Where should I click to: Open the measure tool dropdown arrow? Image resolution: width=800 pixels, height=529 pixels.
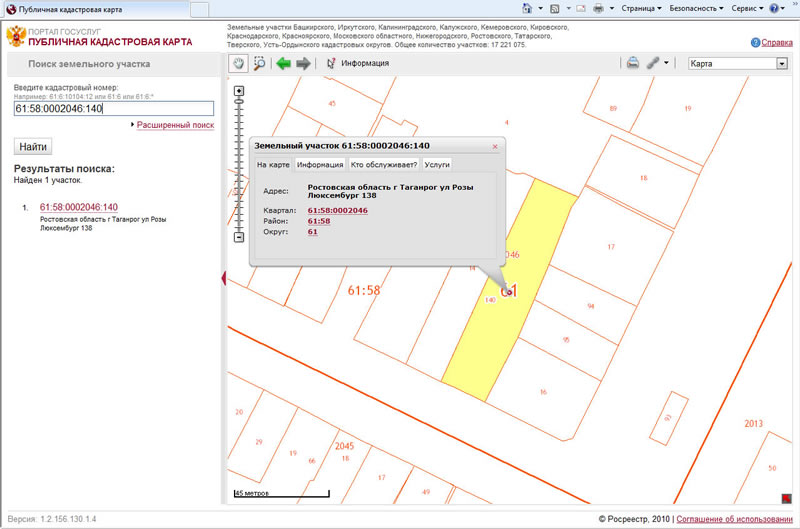[x=666, y=63]
